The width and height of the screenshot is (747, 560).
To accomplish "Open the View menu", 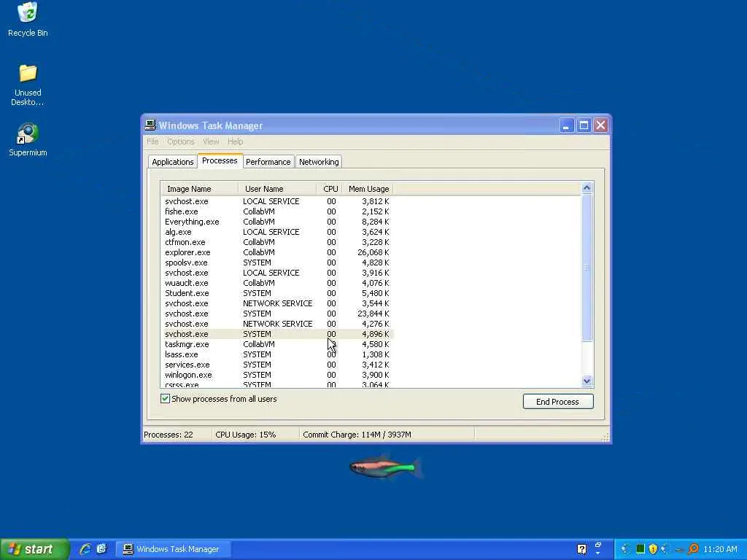I will [211, 141].
